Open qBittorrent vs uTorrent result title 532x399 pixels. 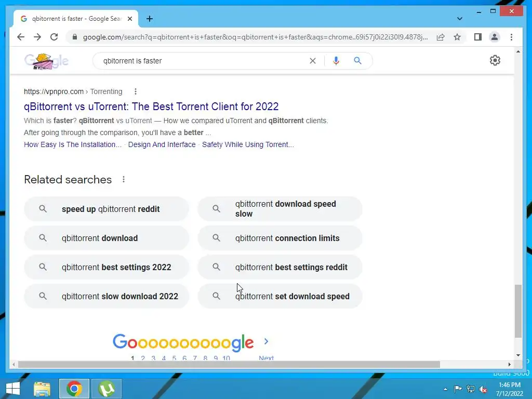click(x=151, y=107)
